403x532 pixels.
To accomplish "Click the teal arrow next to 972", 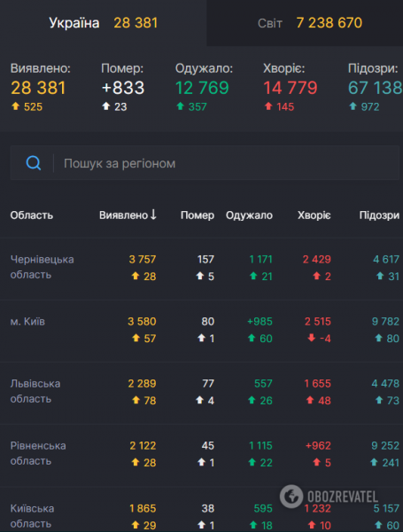I will click(353, 106).
